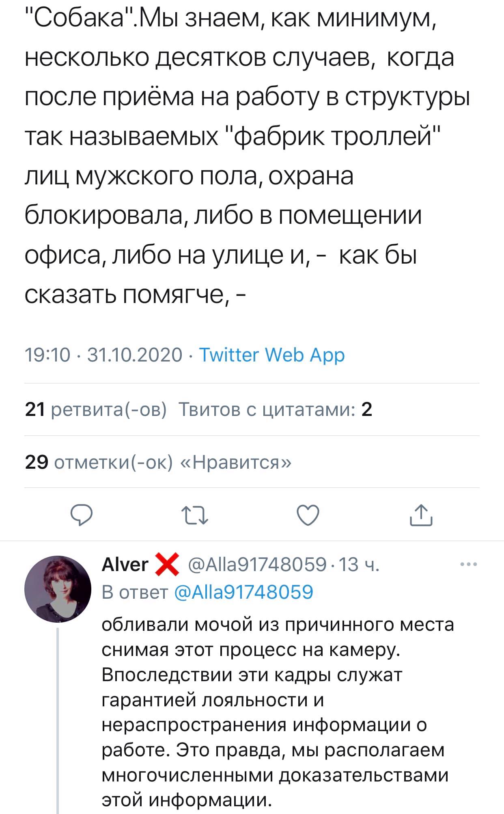Click the 19:10 time of the tweet

[x=48, y=355]
